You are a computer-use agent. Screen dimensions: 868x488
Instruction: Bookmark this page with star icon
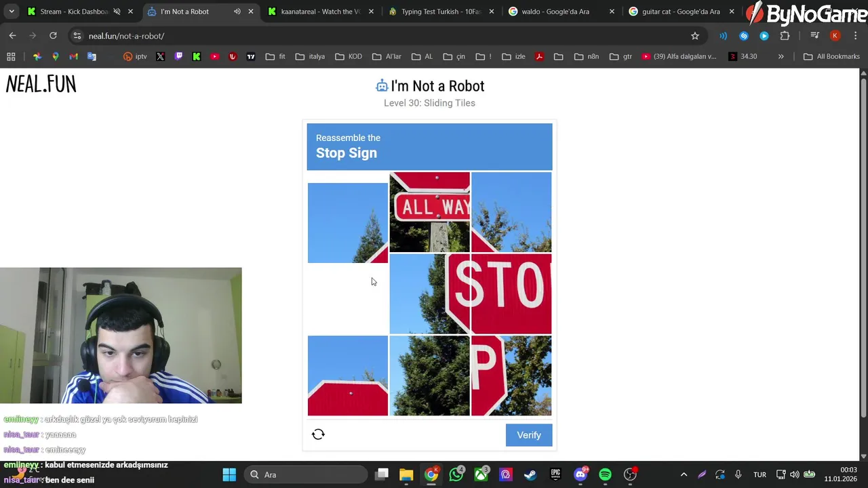(695, 36)
